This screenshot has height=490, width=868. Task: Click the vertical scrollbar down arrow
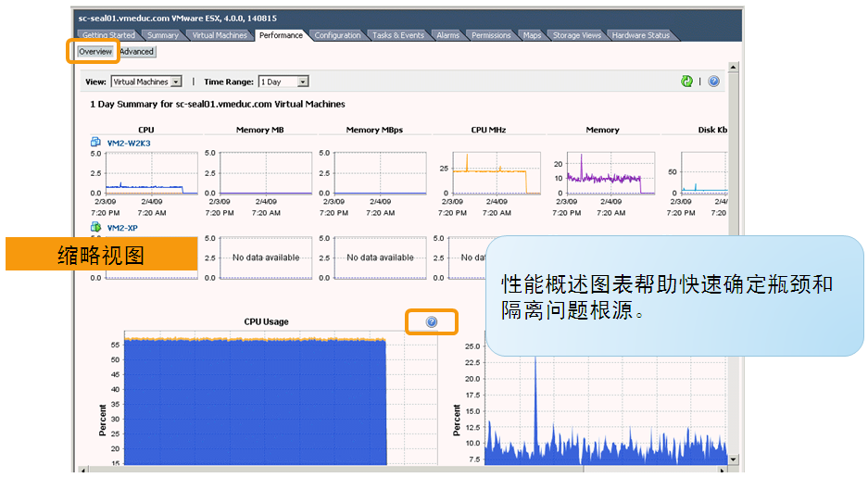point(734,459)
